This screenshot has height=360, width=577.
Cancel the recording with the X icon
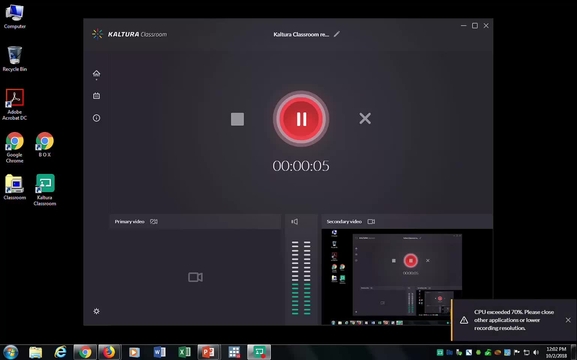tap(365, 119)
